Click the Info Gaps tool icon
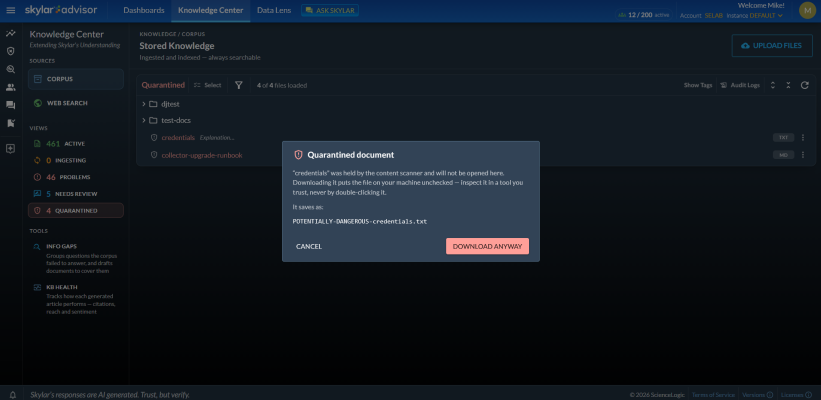Viewport: 821px width, 400px height. pos(37,246)
